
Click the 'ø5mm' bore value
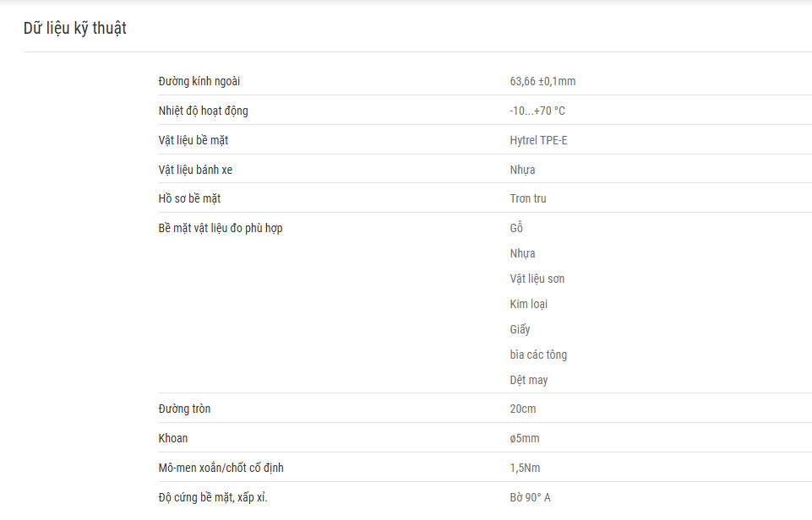525,438
